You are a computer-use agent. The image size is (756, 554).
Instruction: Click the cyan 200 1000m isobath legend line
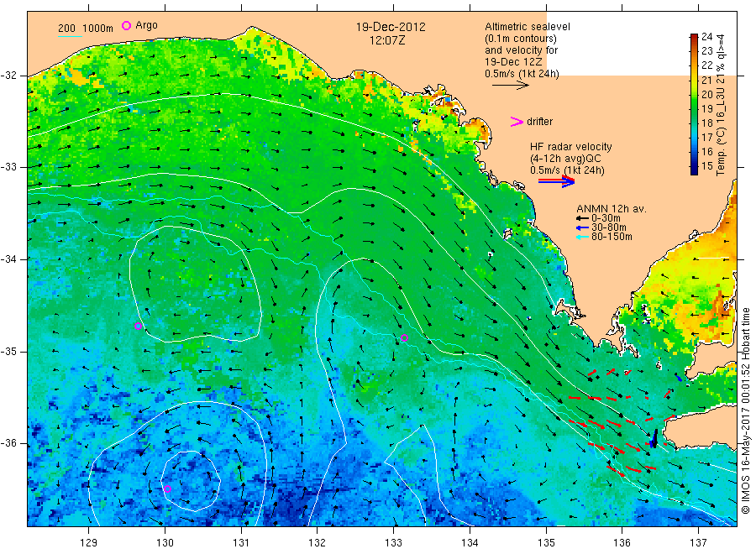[x=70, y=36]
